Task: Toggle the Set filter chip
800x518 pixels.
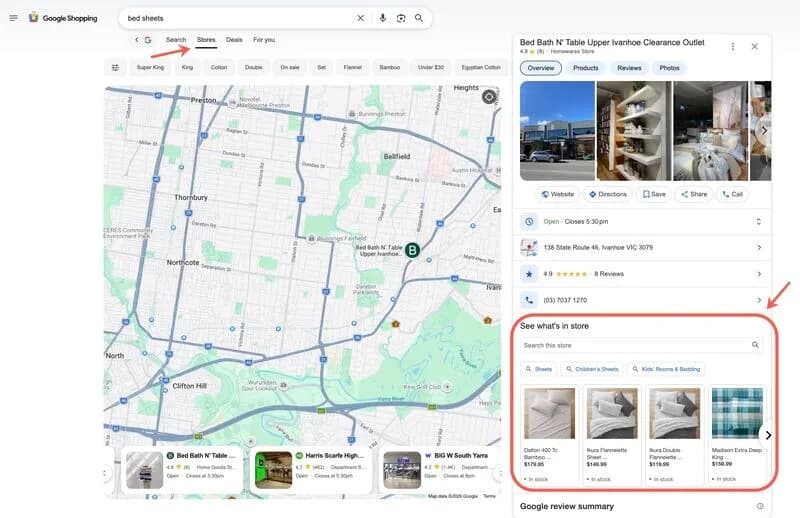Action: point(321,67)
